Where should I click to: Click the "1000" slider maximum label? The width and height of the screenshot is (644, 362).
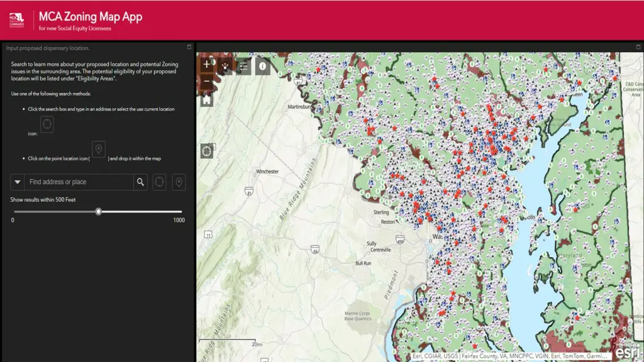tap(179, 220)
